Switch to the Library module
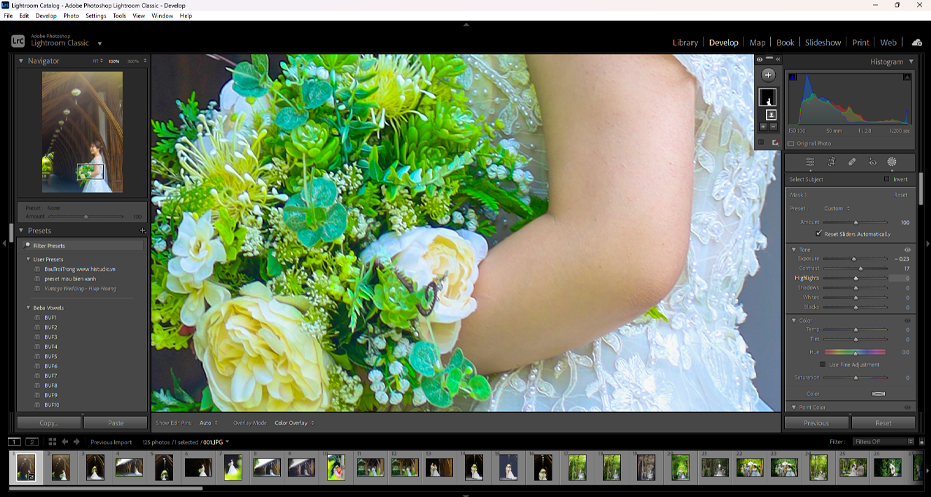 coord(685,43)
